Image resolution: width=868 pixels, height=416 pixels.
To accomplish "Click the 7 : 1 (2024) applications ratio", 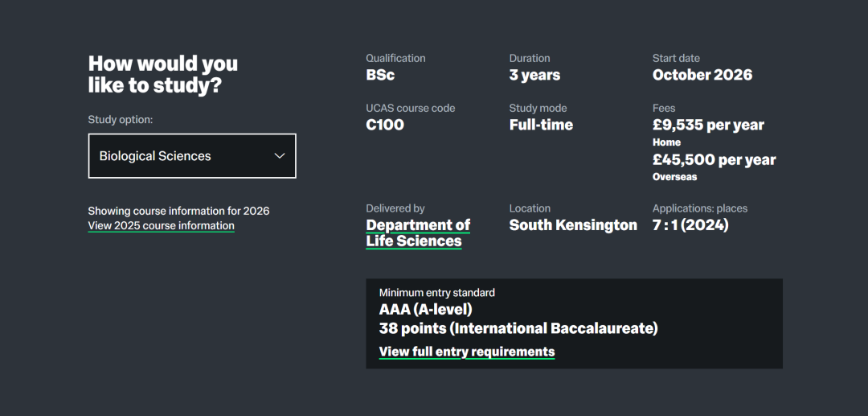I will pyautogui.click(x=690, y=225).
